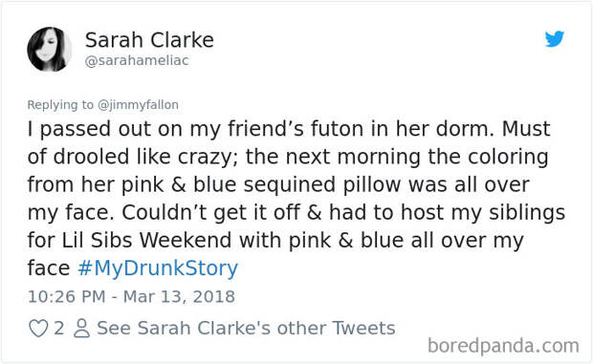Click the Replying to label
Screen dimensions: 593x364
click(60, 104)
